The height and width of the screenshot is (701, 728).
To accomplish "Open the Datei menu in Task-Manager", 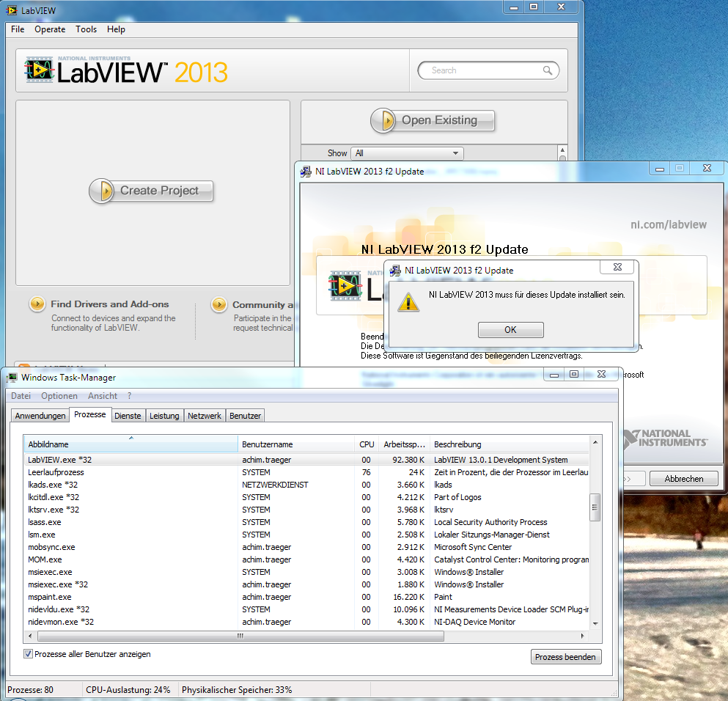I will tap(21, 396).
